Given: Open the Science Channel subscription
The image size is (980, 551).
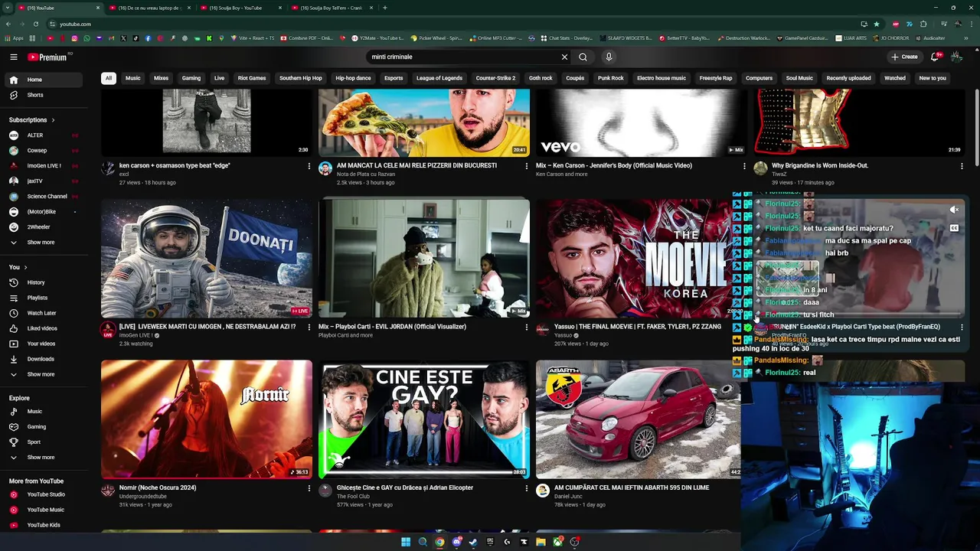Looking at the screenshot, I should (x=44, y=197).
